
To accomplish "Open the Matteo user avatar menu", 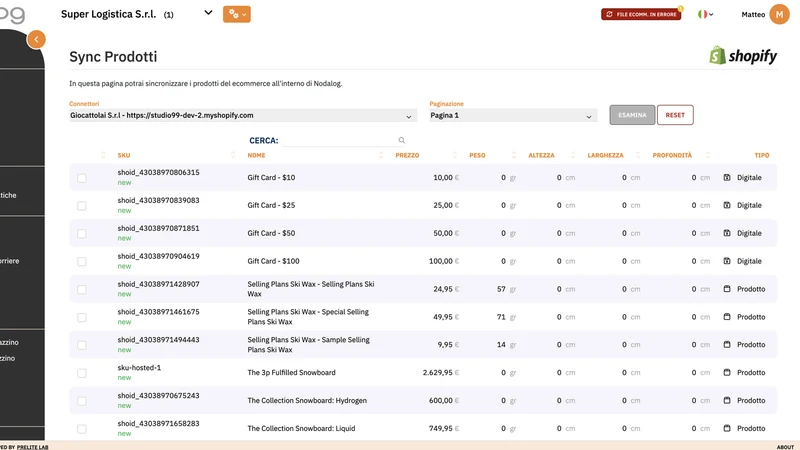I will click(x=779, y=14).
